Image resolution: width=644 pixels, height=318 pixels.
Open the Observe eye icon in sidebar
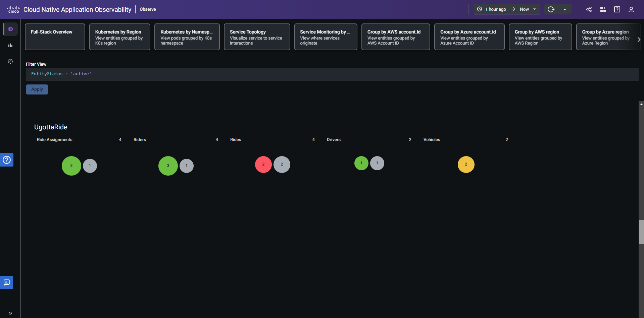coord(10,29)
